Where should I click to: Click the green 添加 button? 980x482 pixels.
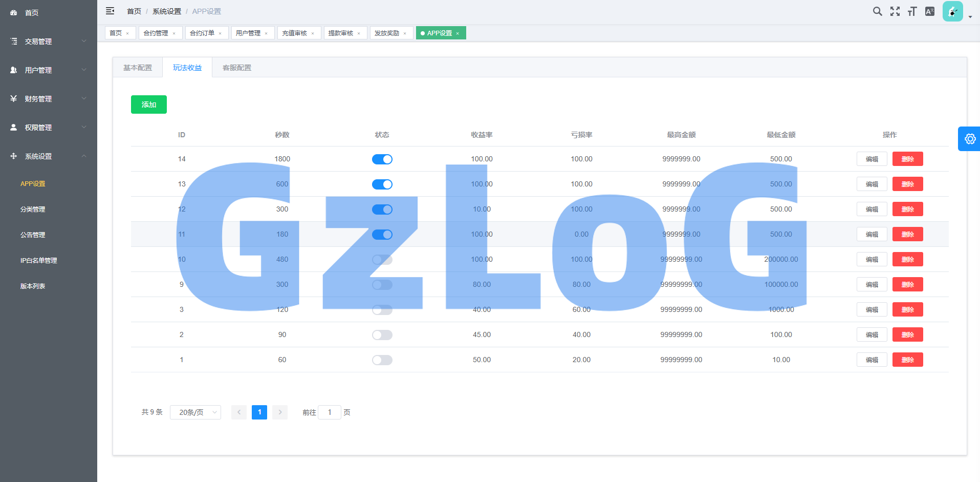point(149,104)
